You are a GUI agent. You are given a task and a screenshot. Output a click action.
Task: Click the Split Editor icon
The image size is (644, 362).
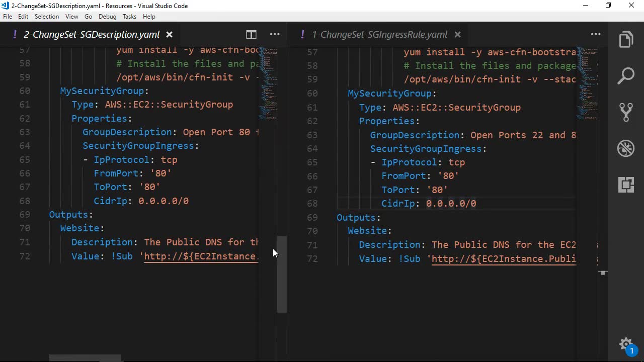tap(251, 35)
